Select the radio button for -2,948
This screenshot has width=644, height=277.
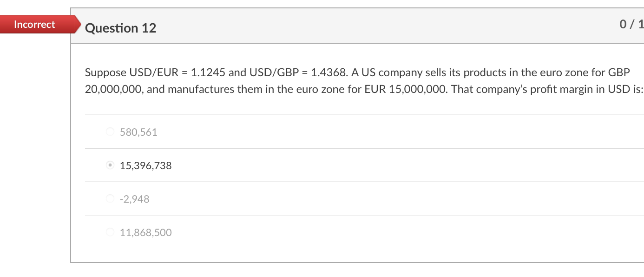pos(110,198)
